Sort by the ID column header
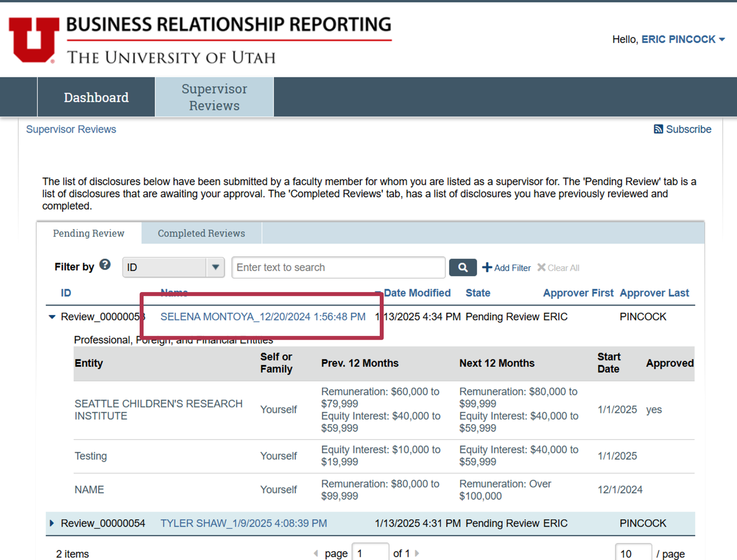The width and height of the screenshot is (737, 560). 66,293
